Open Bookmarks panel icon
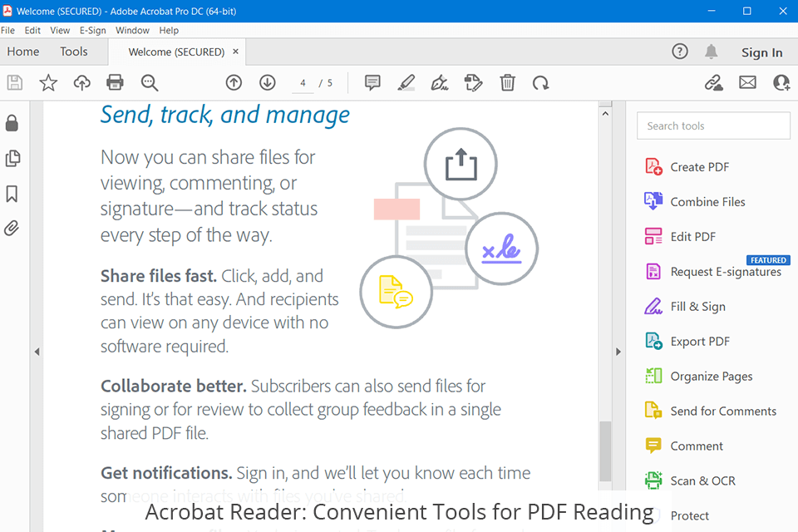 click(12, 194)
